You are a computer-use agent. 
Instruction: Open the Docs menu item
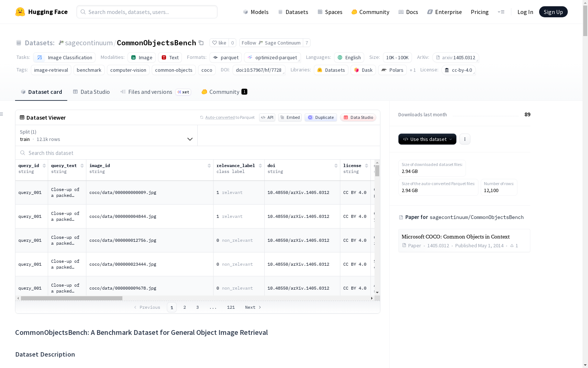pyautogui.click(x=408, y=12)
